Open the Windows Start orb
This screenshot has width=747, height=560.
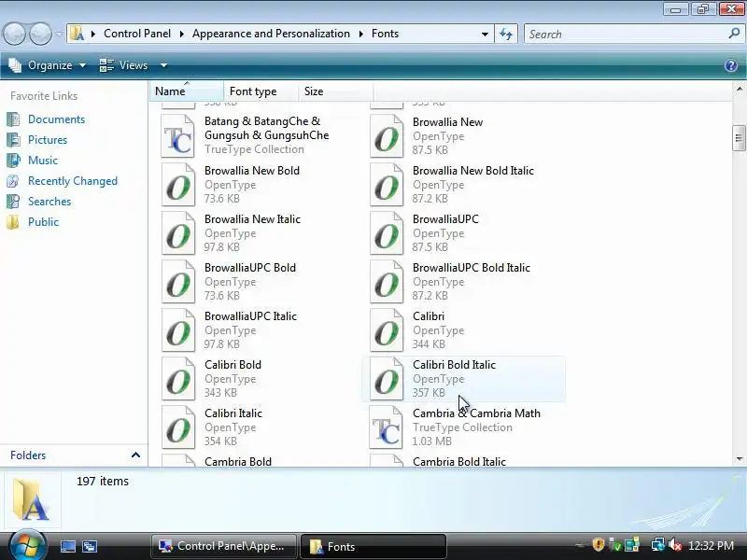(x=28, y=545)
